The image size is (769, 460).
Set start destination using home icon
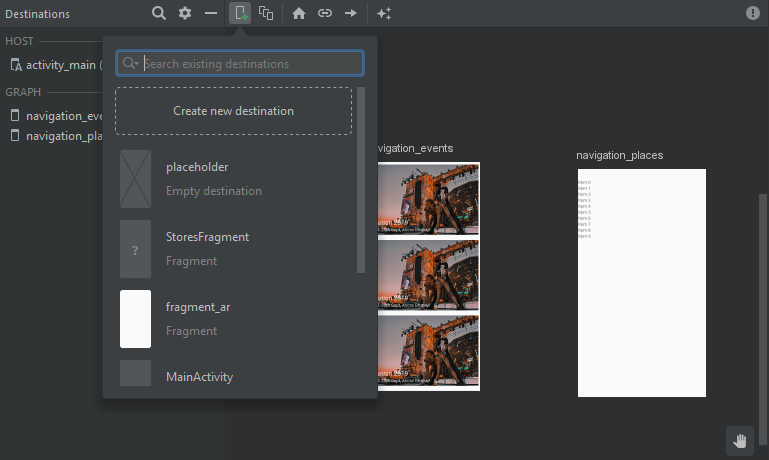pyautogui.click(x=298, y=13)
